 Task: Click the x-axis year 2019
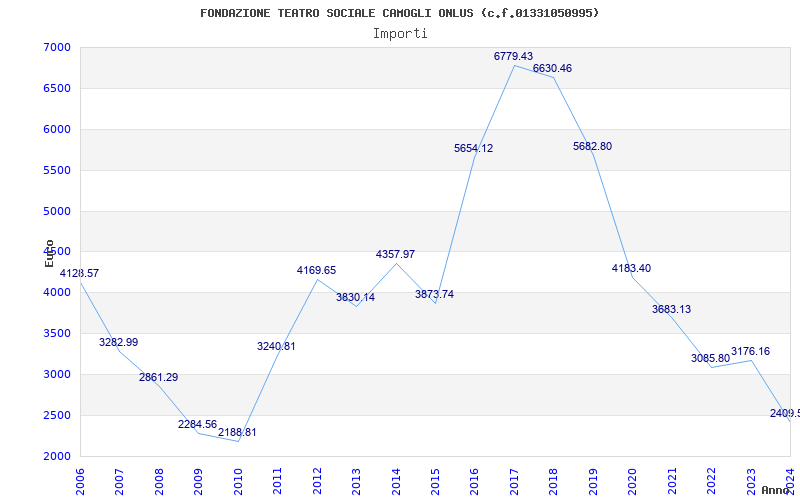pos(593,482)
